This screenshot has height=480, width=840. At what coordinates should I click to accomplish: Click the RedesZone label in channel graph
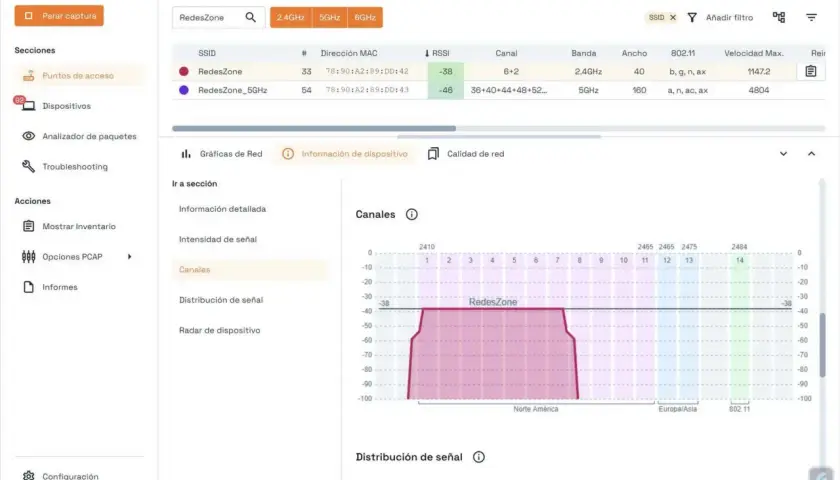[493, 302]
